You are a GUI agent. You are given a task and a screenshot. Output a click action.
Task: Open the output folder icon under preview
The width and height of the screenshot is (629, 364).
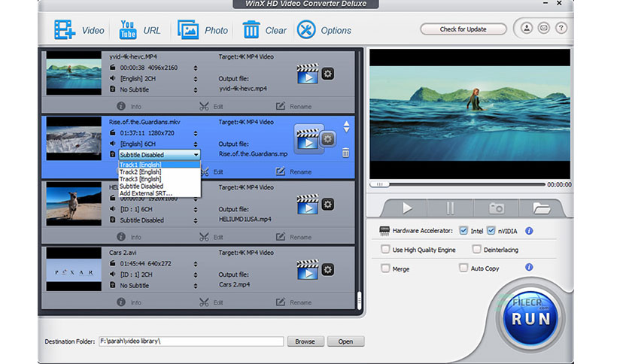(541, 208)
